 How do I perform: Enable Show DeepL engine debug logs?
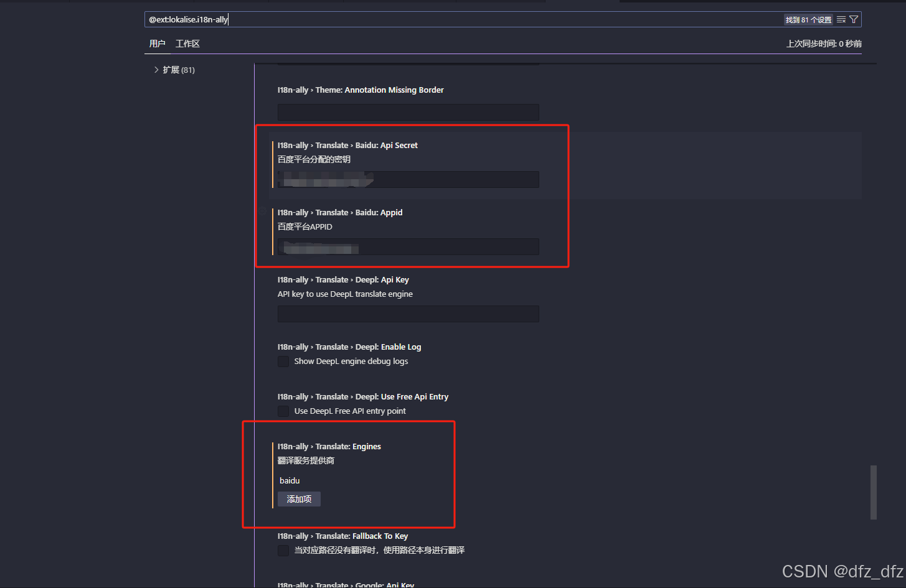283,361
